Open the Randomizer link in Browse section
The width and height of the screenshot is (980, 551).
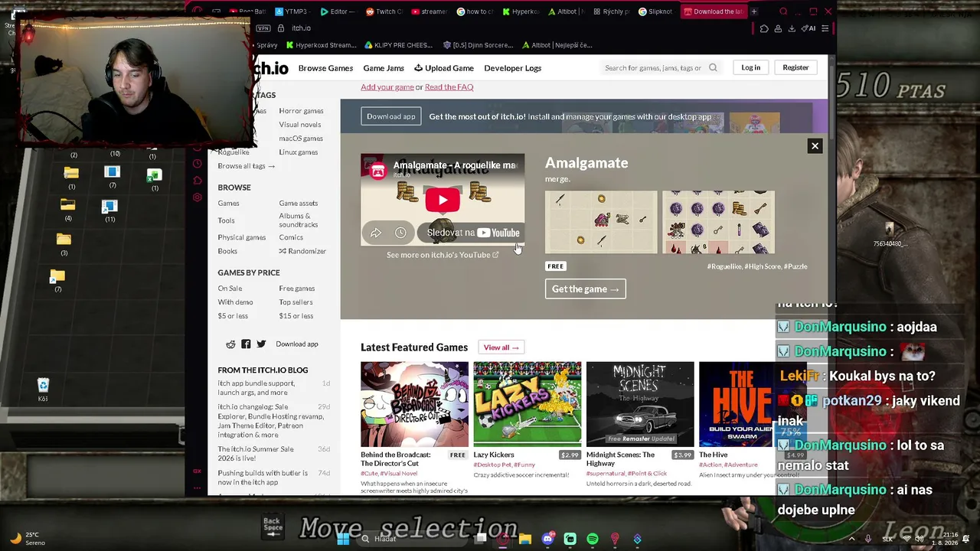point(302,251)
